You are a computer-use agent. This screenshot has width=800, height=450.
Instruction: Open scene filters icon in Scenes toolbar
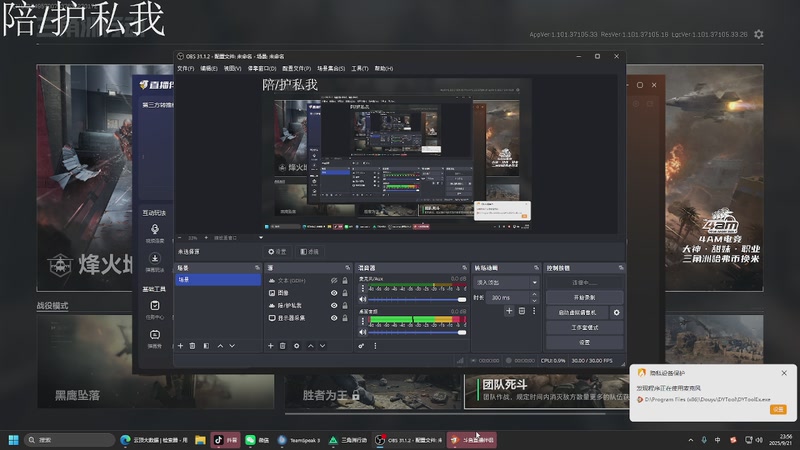206,346
